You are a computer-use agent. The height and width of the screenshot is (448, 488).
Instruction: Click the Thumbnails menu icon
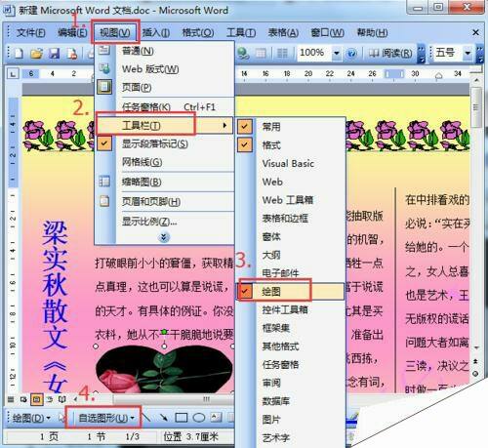tap(104, 182)
